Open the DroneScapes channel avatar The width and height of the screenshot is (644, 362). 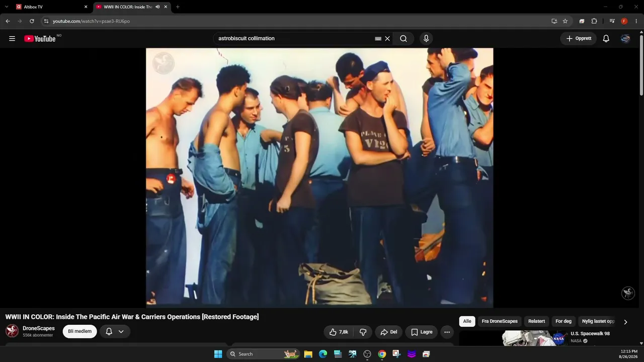coord(12,331)
